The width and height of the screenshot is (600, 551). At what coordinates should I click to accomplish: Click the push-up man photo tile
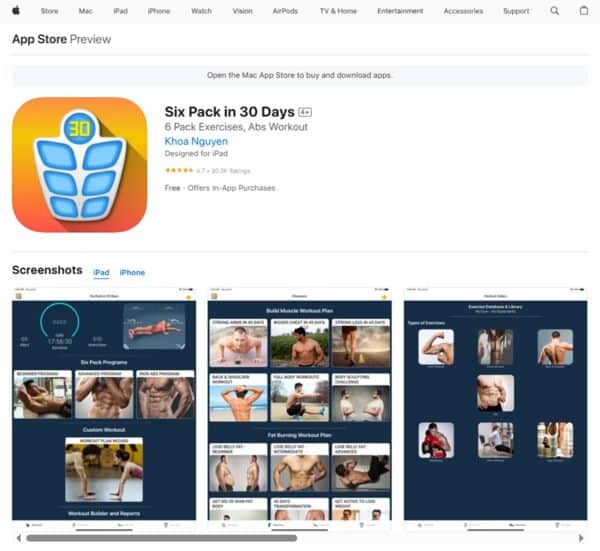click(238, 343)
